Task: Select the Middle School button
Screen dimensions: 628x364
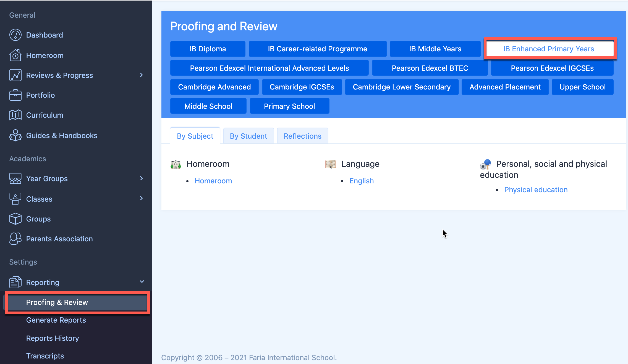Action: (208, 106)
